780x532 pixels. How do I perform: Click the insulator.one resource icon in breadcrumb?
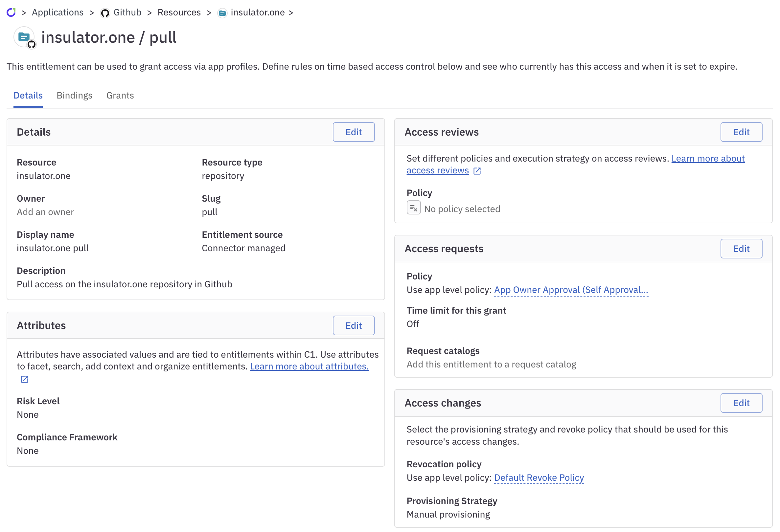pyautogui.click(x=222, y=13)
